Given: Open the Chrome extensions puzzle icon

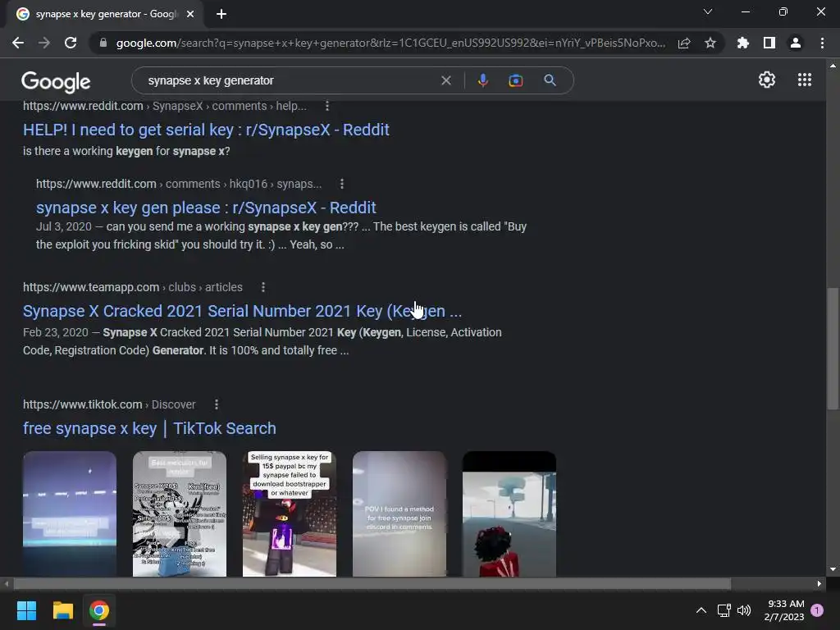Looking at the screenshot, I should (x=743, y=43).
